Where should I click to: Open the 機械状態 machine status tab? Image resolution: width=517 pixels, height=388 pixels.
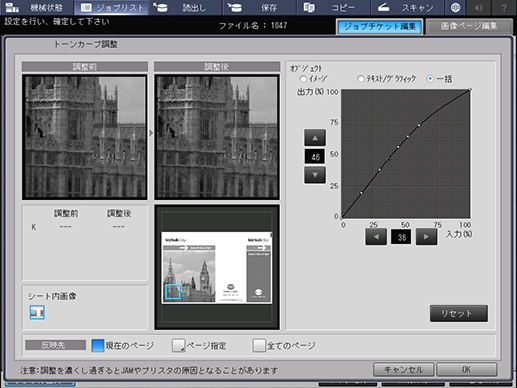(36, 7)
